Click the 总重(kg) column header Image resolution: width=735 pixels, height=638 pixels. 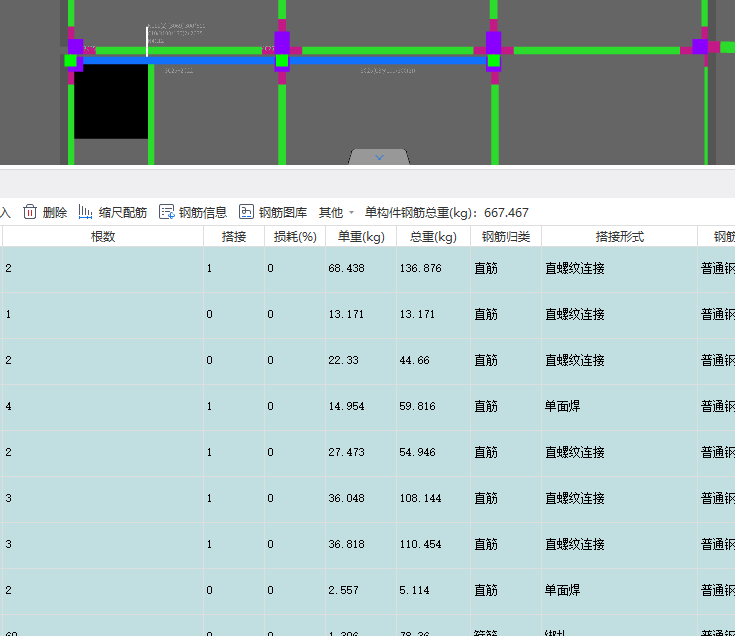433,237
